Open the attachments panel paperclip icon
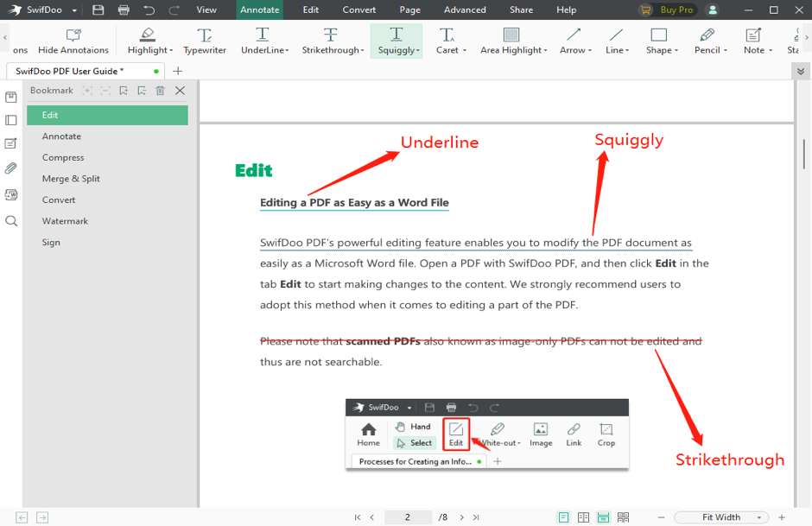 click(x=11, y=168)
